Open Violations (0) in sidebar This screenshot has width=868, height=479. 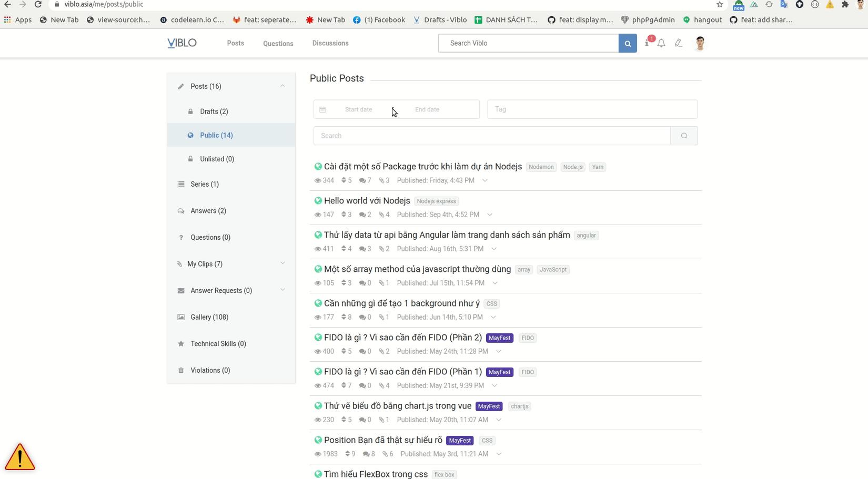coord(231,370)
